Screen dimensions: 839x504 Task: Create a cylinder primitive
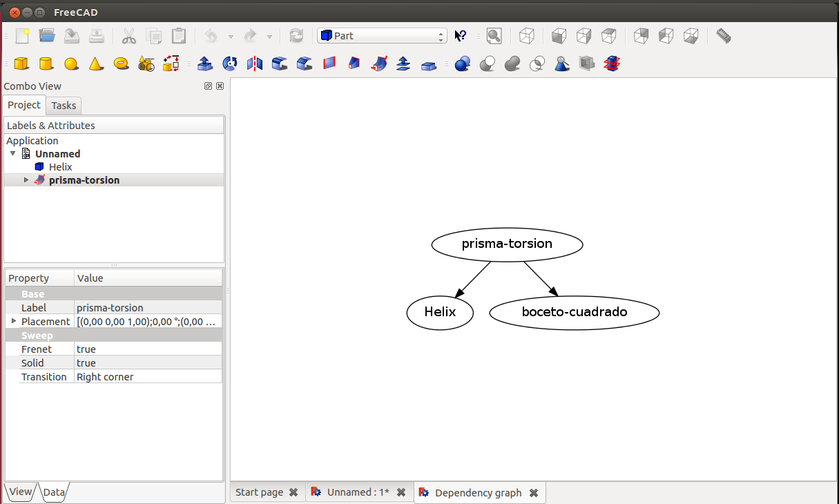46,64
